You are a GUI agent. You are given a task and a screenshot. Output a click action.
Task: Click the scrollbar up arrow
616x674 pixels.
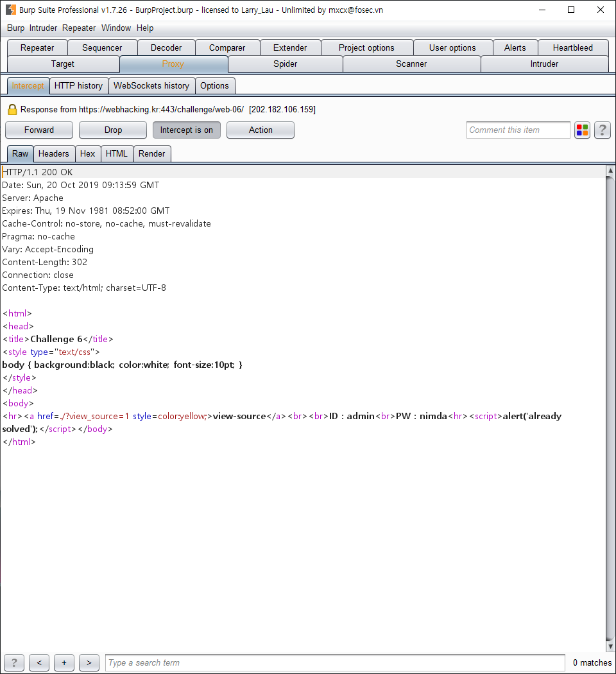[x=610, y=170]
